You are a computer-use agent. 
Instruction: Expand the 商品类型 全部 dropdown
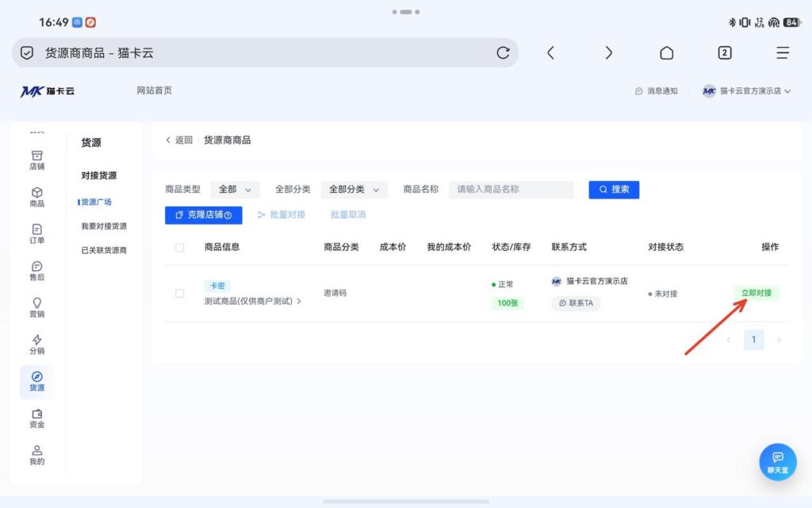pos(235,190)
